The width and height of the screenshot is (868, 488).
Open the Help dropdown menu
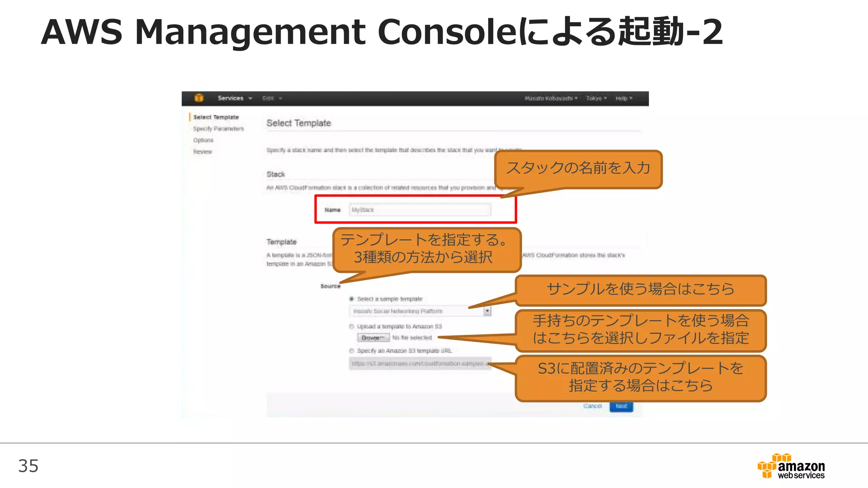(x=624, y=98)
